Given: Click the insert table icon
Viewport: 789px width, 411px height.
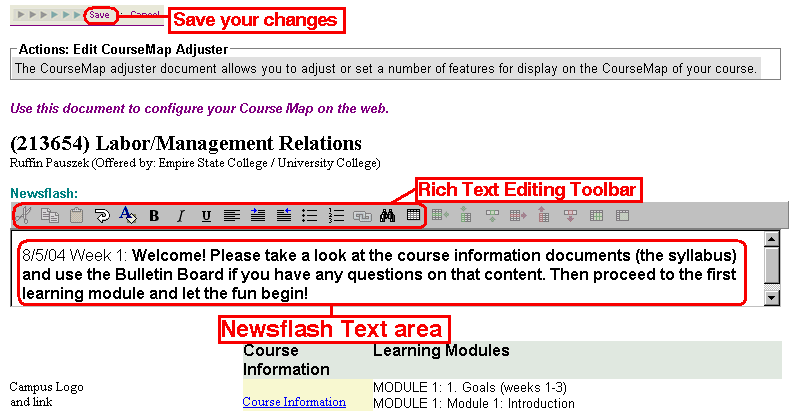Looking at the screenshot, I should click(414, 215).
